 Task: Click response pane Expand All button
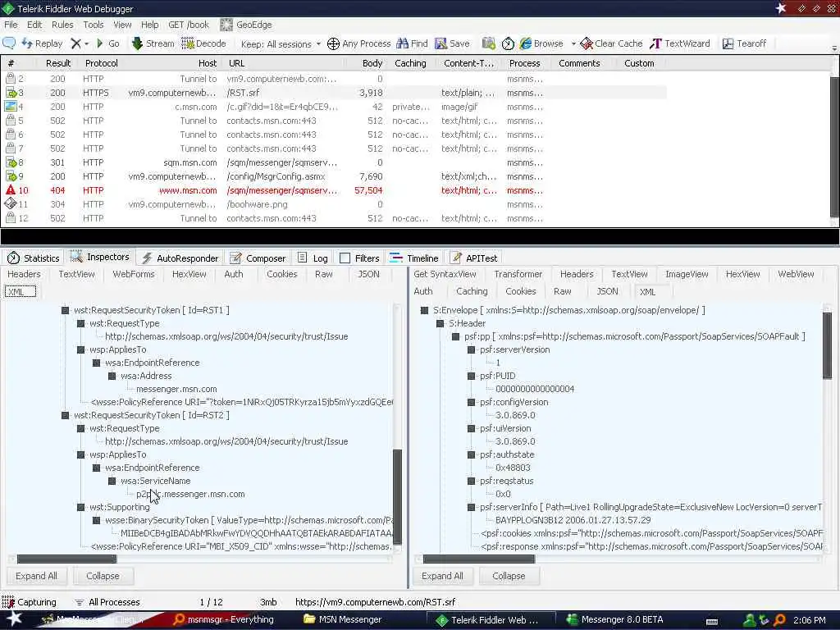point(442,576)
